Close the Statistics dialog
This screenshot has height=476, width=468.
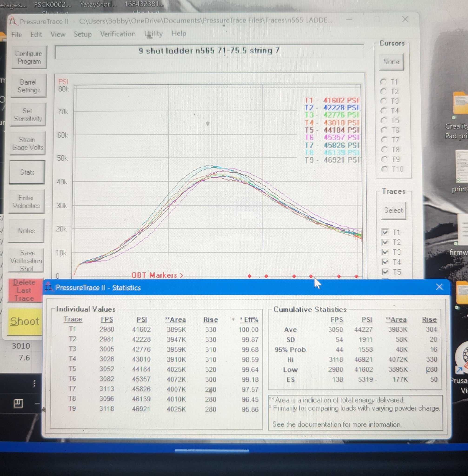coord(439,287)
